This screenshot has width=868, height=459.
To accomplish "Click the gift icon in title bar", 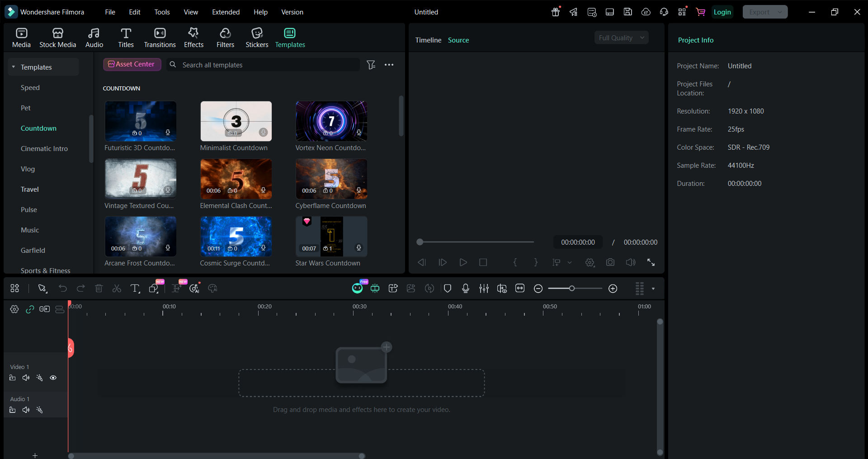I will point(556,12).
